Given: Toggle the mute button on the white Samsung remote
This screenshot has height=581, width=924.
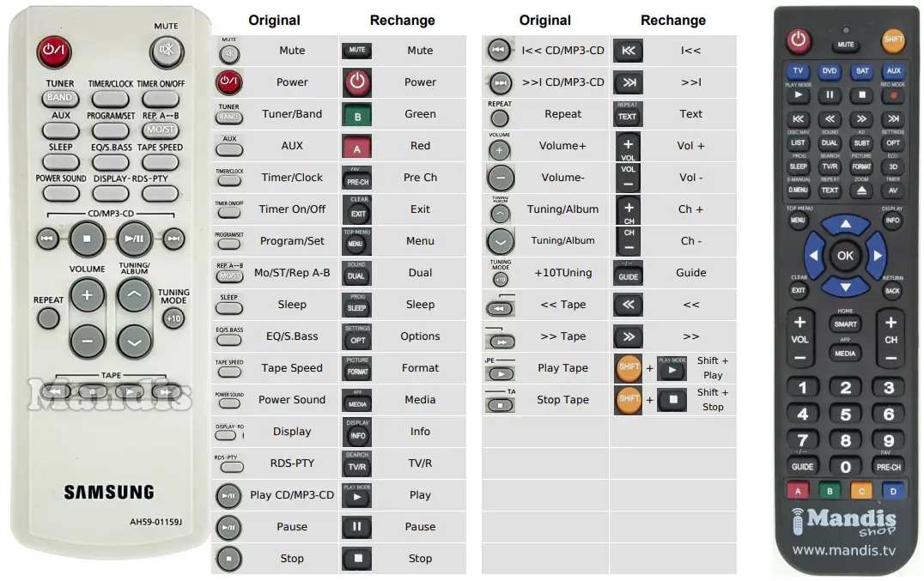Looking at the screenshot, I should 166,52.
